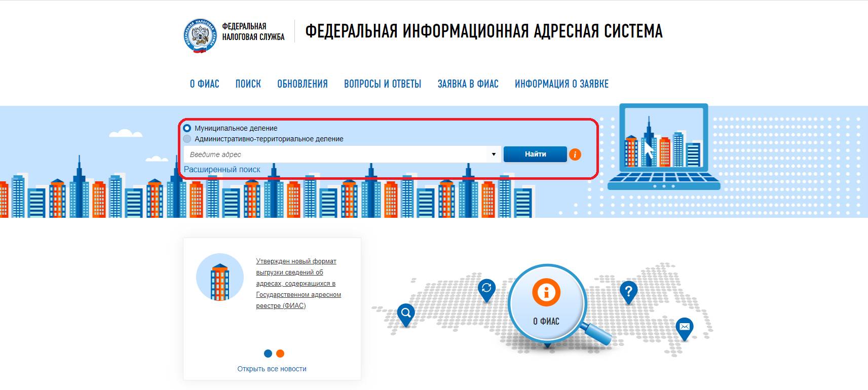
Task: Select Административно-территориальное деление radio button
Action: [x=187, y=139]
